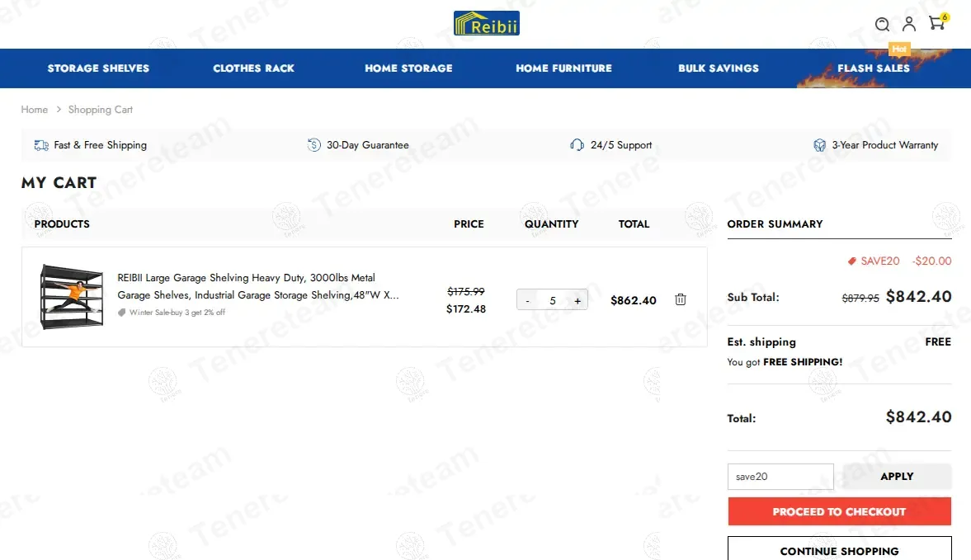Viewport: 971px width, 560px height.
Task: Open the search magnifier icon
Action: pos(882,24)
